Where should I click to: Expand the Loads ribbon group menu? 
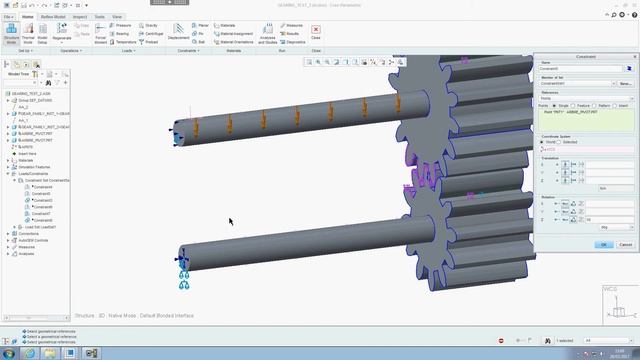pyautogui.click(x=128, y=51)
